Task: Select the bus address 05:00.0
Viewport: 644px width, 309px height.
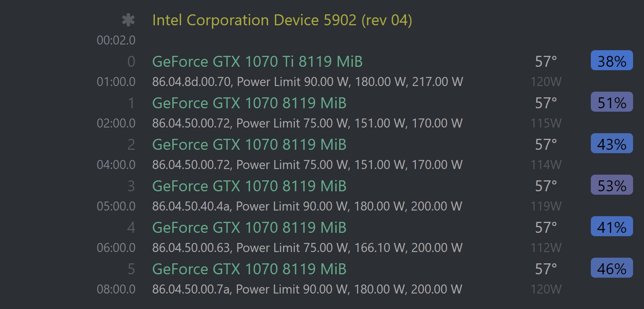Action: point(116,206)
